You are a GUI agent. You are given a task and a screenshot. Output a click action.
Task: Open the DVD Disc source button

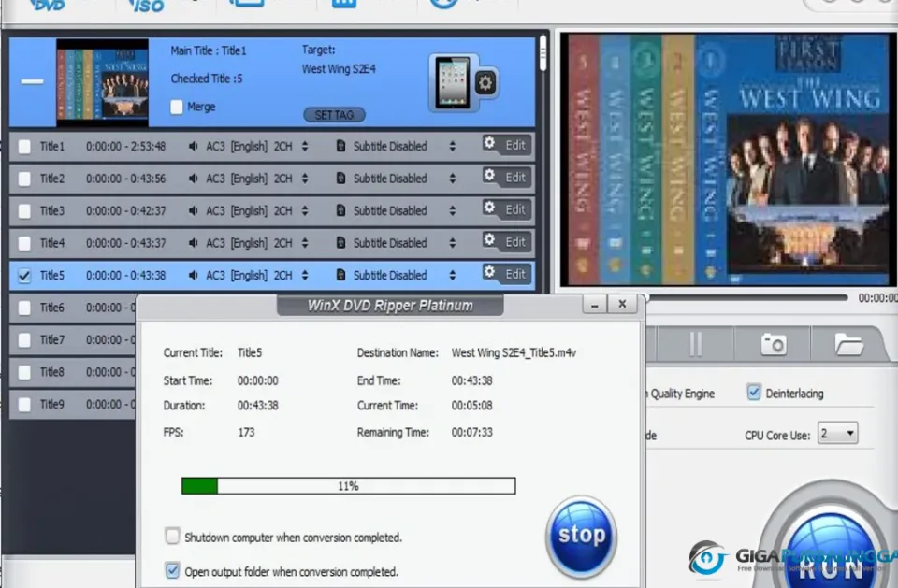47,6
